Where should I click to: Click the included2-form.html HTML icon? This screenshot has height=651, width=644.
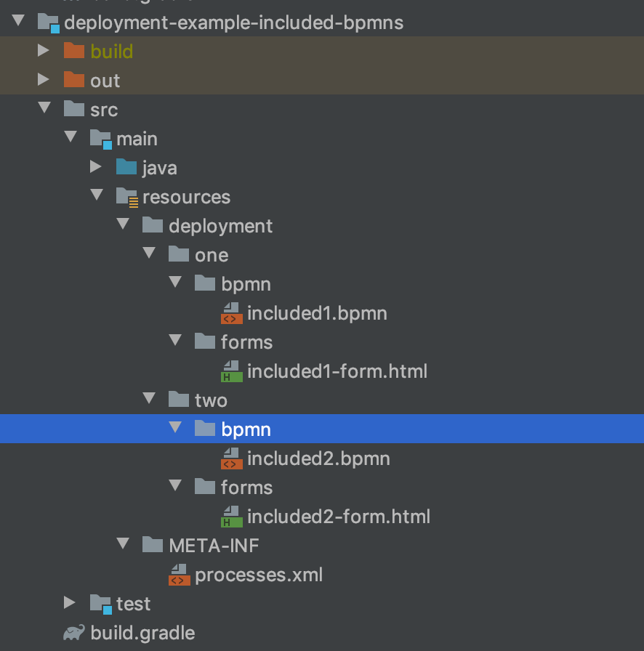pos(231,517)
